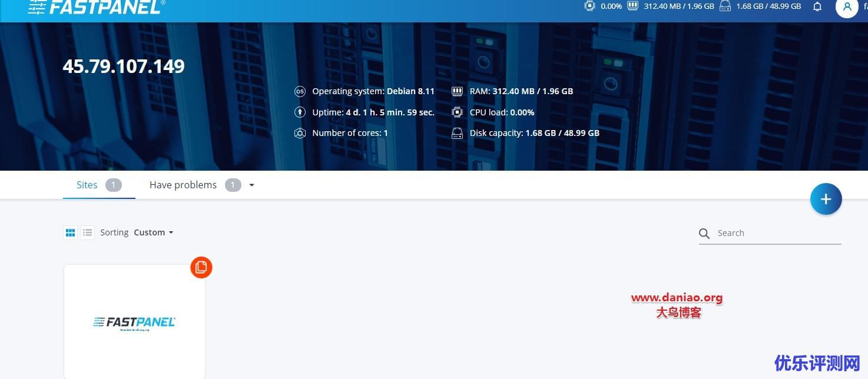Click server IP 45.79.107.149
Image resolution: width=868 pixels, height=379 pixels.
point(124,66)
